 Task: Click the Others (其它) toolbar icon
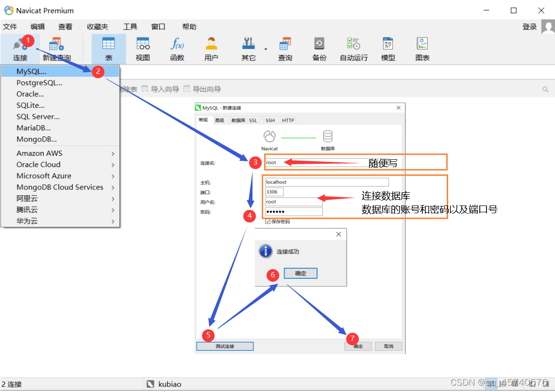click(249, 49)
